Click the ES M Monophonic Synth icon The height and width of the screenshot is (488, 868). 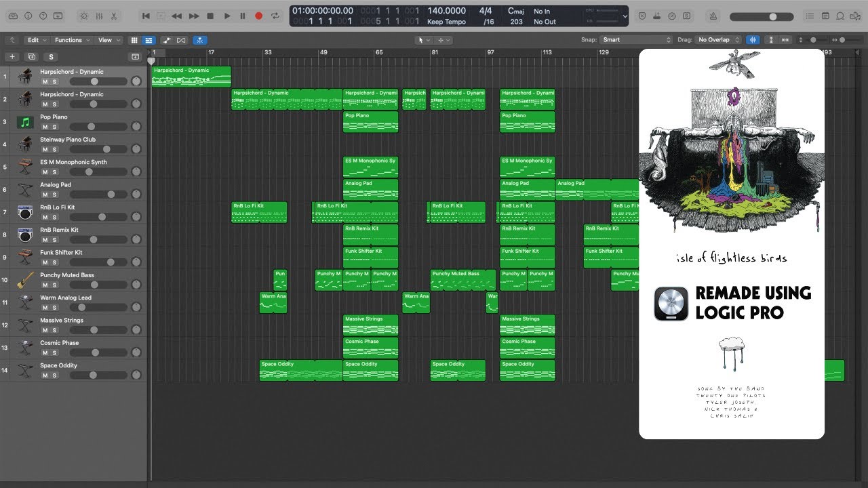[25, 167]
